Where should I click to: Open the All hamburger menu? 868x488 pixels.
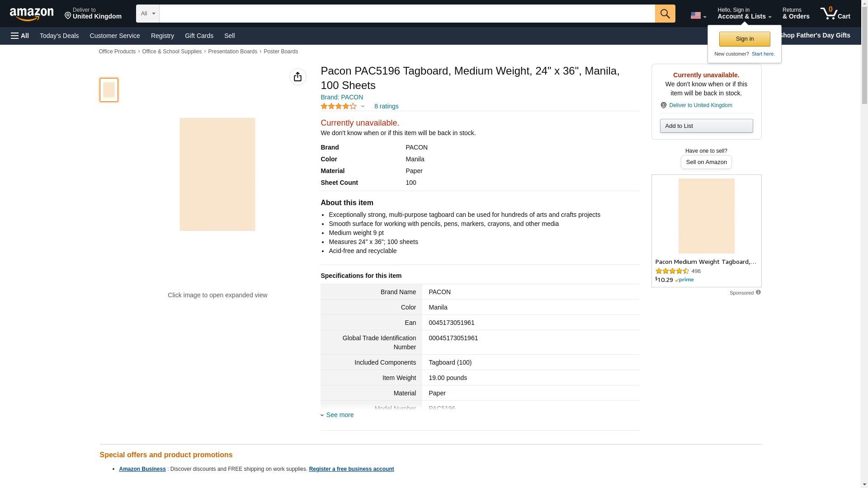pos(20,36)
